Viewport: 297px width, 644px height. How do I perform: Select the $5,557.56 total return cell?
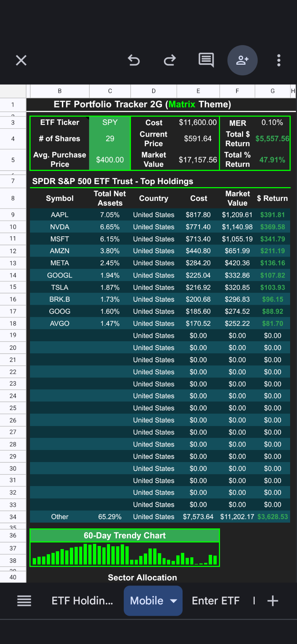pyautogui.click(x=273, y=139)
